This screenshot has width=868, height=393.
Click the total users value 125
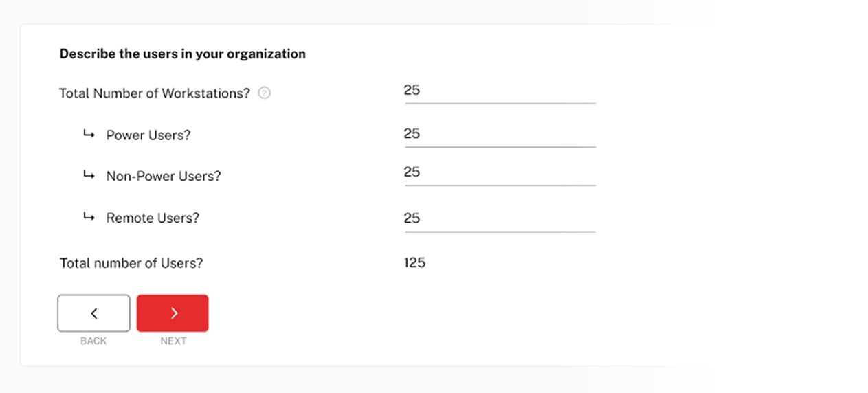pyautogui.click(x=414, y=262)
